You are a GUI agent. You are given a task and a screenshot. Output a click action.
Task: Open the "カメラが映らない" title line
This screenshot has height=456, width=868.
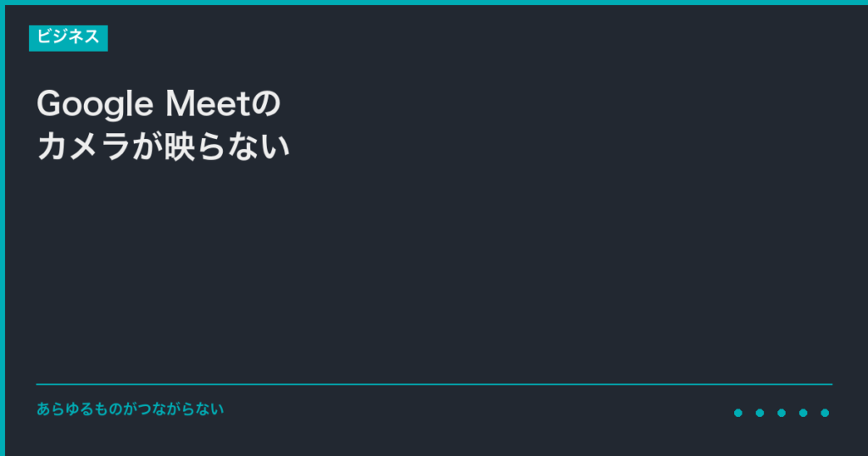click(x=164, y=146)
